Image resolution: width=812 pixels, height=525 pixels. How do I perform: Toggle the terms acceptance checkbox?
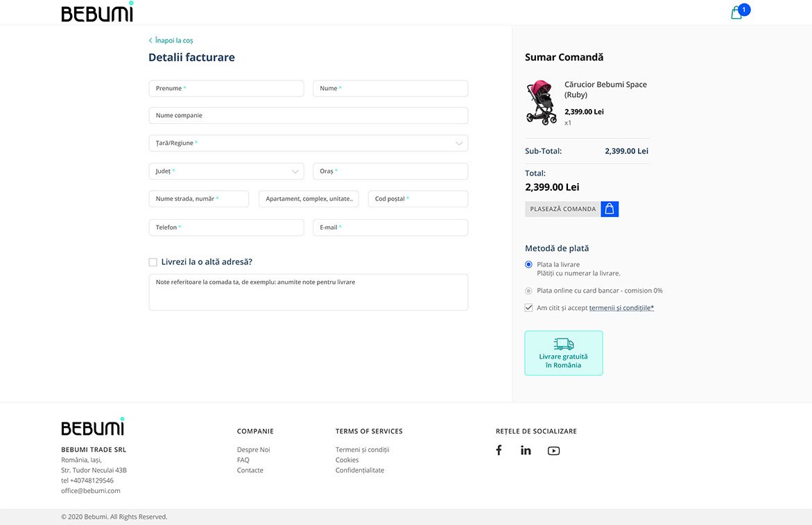tap(529, 308)
